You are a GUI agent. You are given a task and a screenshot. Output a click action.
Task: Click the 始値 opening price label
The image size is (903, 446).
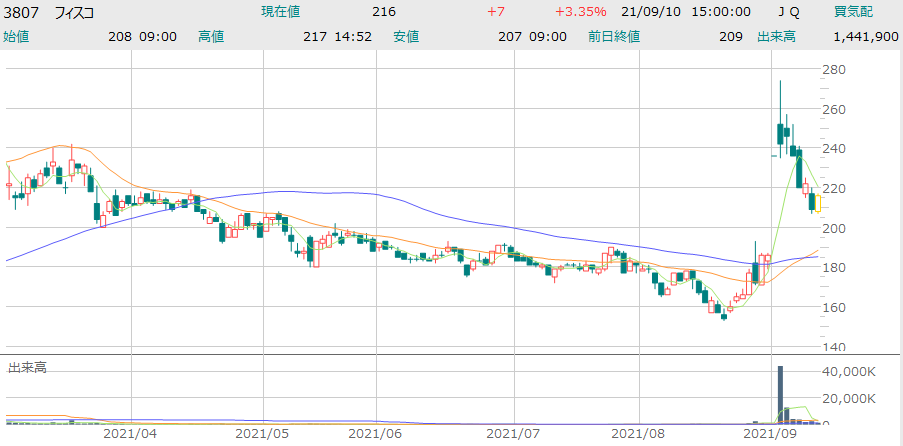coord(18,36)
